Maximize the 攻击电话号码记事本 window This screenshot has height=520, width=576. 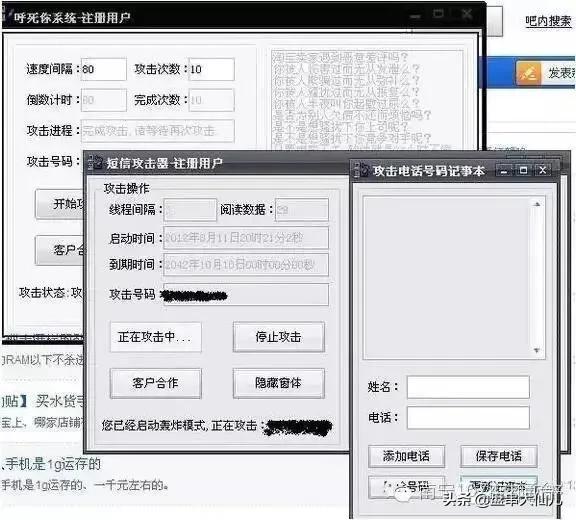point(523,170)
